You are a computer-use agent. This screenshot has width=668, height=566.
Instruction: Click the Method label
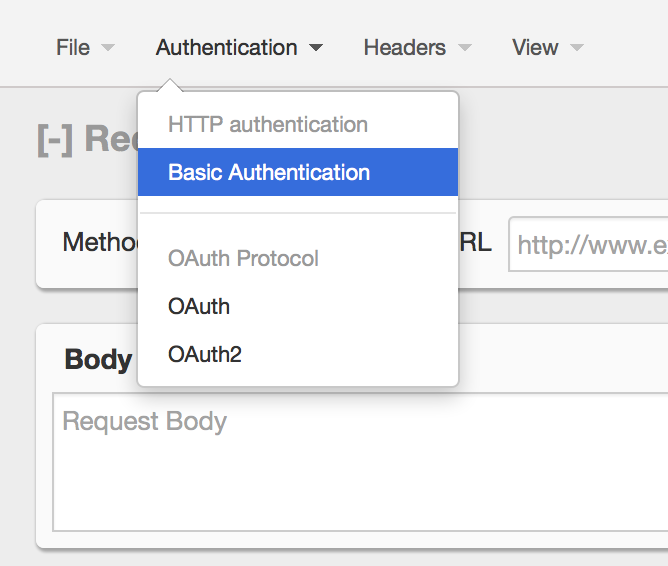[x=98, y=243]
